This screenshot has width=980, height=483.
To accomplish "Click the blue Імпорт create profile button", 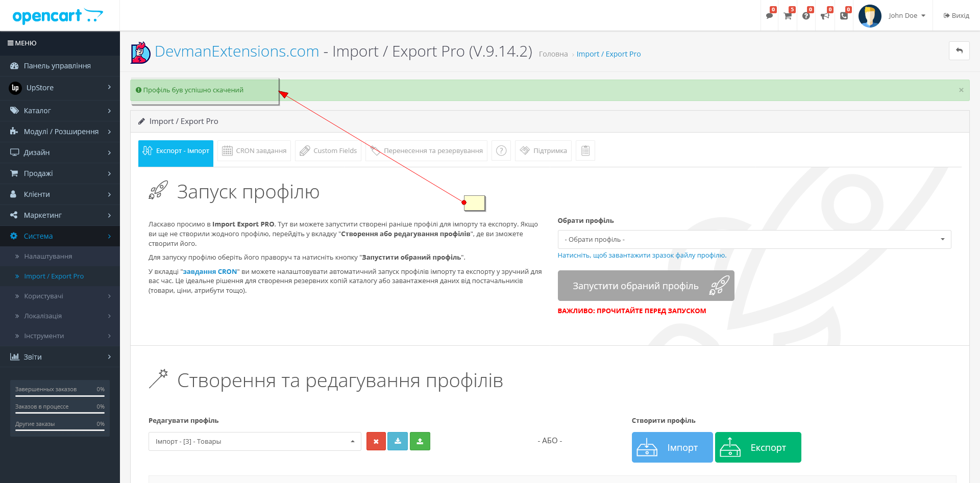I will tap(672, 447).
